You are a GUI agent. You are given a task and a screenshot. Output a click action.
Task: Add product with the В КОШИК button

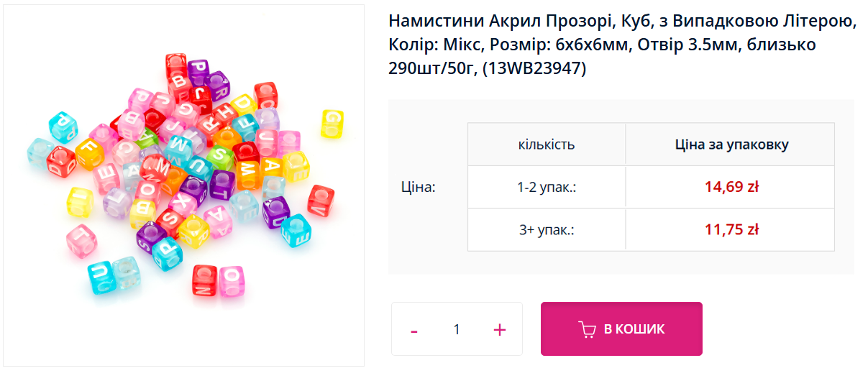point(621,329)
